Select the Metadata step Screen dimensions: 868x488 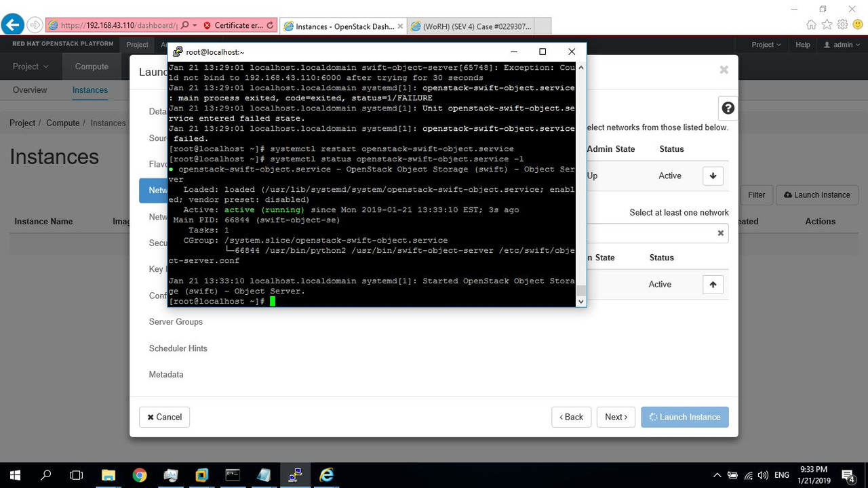[x=166, y=375]
